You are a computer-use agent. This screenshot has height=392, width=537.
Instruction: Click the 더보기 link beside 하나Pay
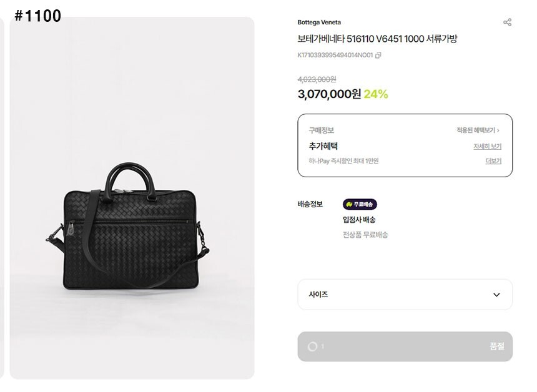[493, 161]
